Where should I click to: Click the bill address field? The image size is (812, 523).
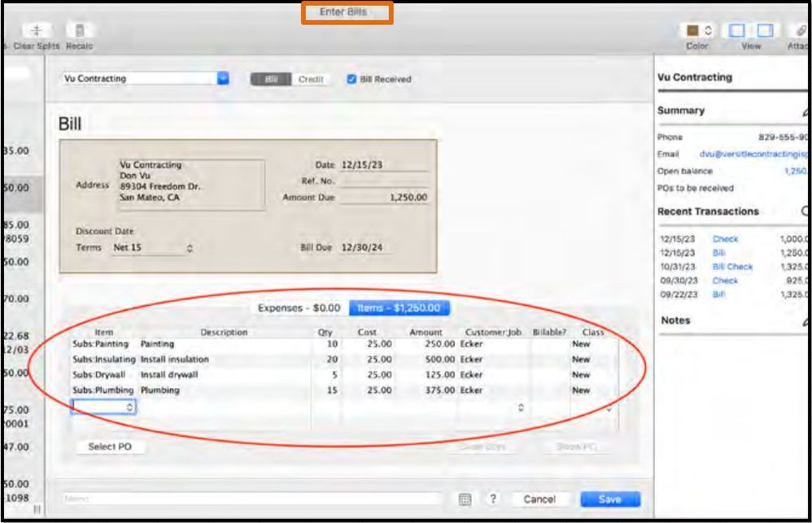191,185
